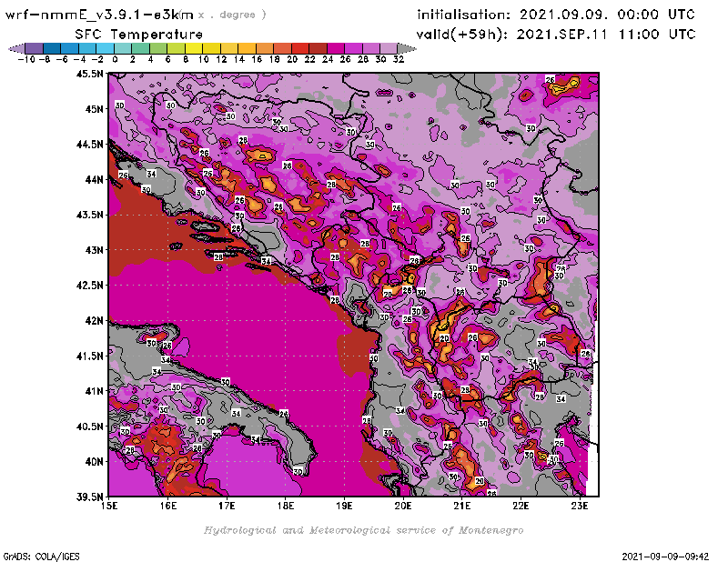Click the 41.5N latitude label

tap(89, 356)
